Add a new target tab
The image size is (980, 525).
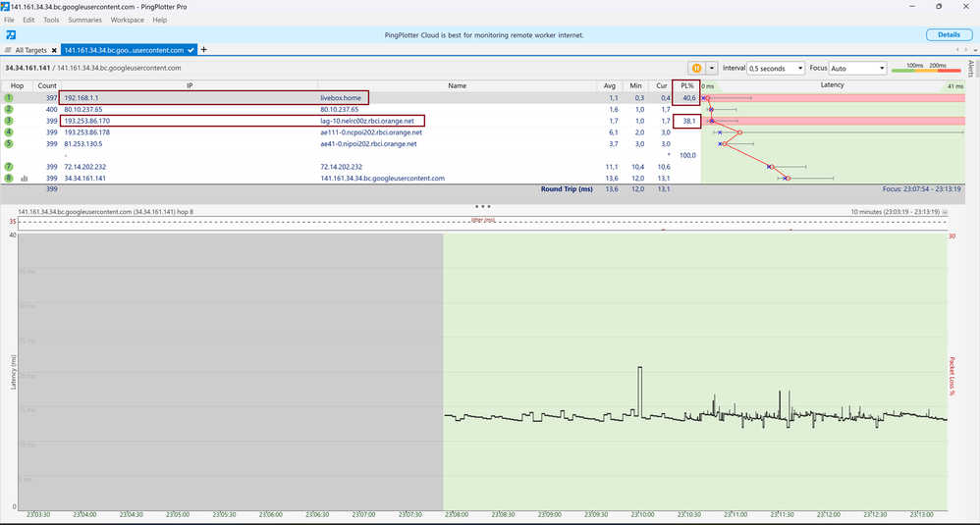tap(204, 49)
